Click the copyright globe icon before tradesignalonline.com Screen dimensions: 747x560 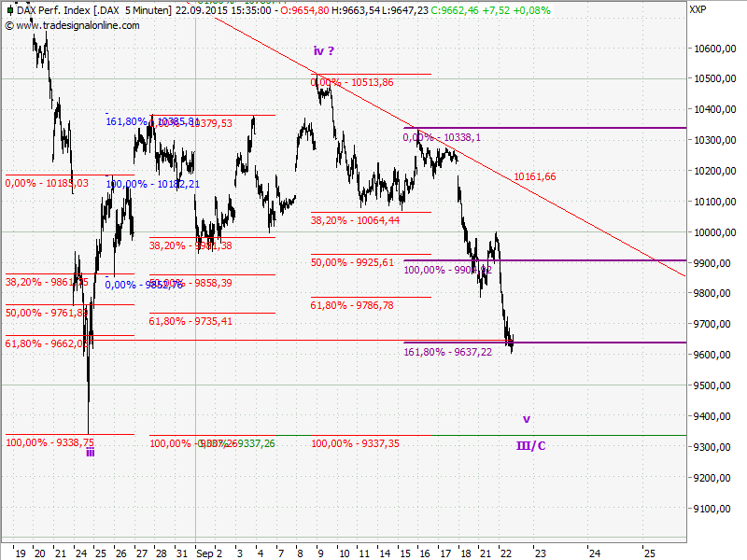pos(10,26)
